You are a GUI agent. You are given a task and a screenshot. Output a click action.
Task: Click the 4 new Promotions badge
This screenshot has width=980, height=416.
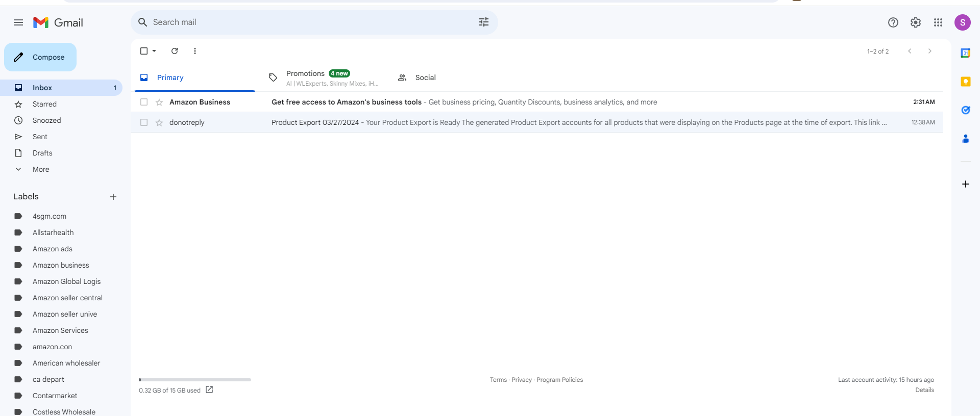click(339, 73)
